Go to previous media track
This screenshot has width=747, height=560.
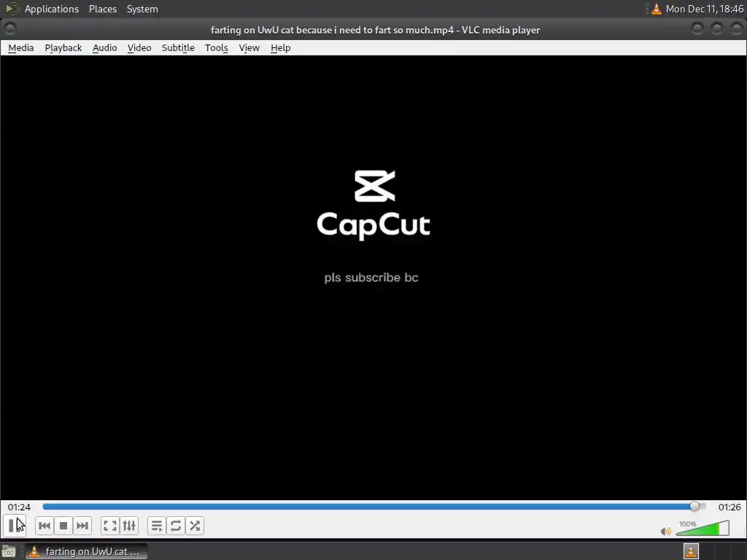click(x=44, y=526)
